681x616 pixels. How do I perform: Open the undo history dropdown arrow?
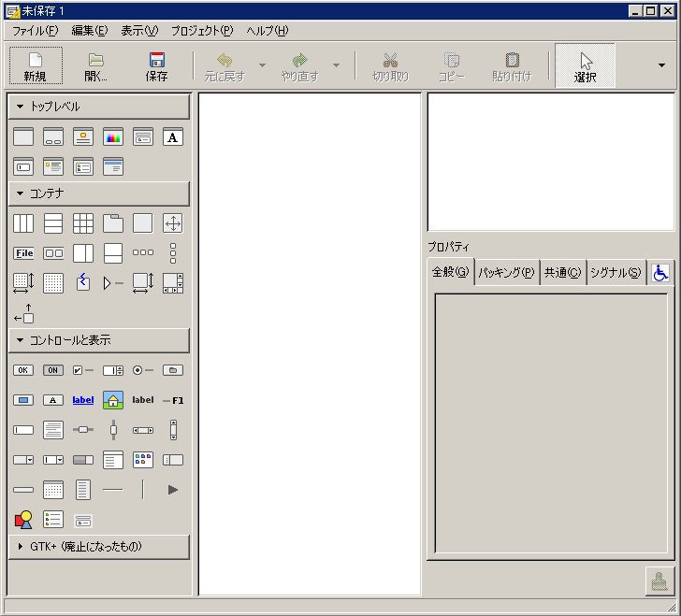(262, 65)
